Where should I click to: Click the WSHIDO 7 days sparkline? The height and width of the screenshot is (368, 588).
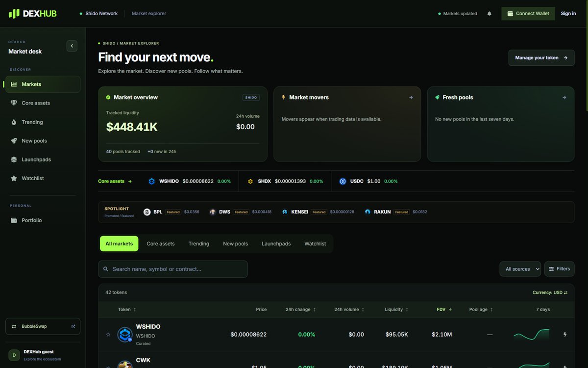coord(532,335)
